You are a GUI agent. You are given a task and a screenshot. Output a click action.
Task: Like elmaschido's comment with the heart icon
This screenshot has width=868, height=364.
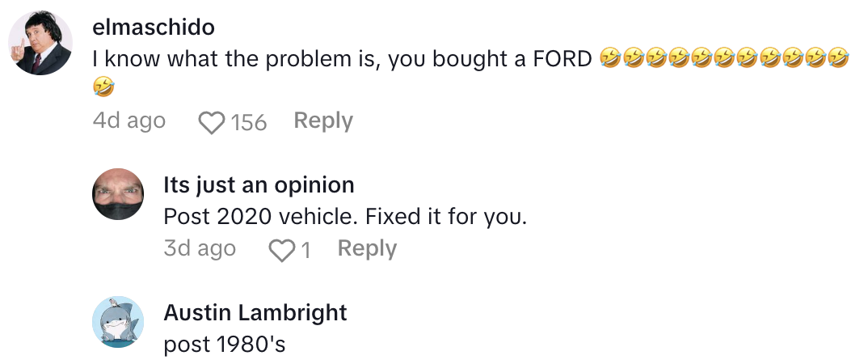coord(212,123)
